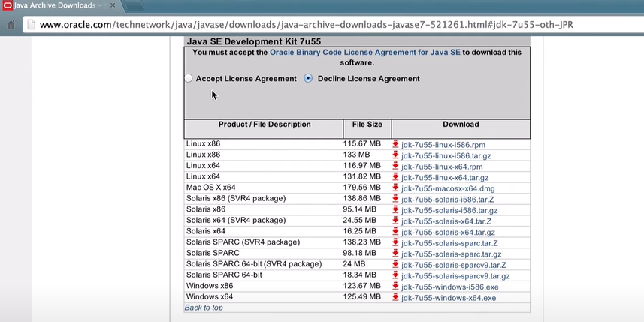Download jdk-7u55-macosx-x64.dmg link

click(448, 188)
